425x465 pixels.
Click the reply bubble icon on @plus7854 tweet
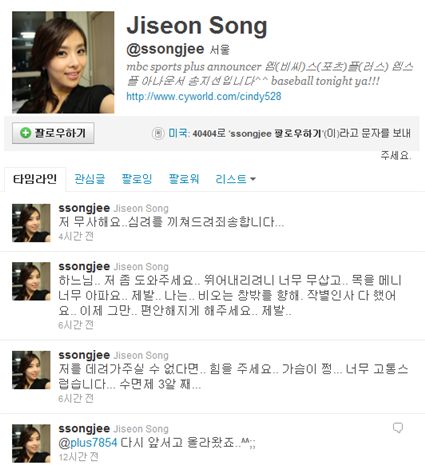coord(398,428)
